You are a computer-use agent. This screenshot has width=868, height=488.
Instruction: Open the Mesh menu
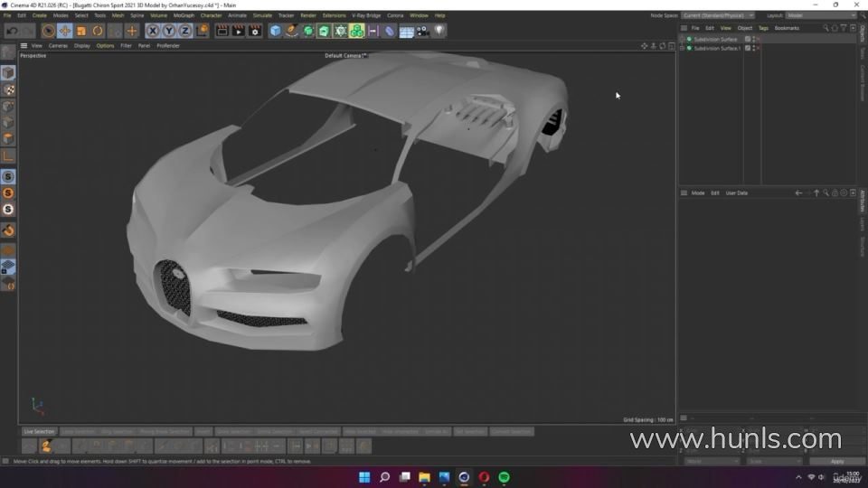pos(118,15)
